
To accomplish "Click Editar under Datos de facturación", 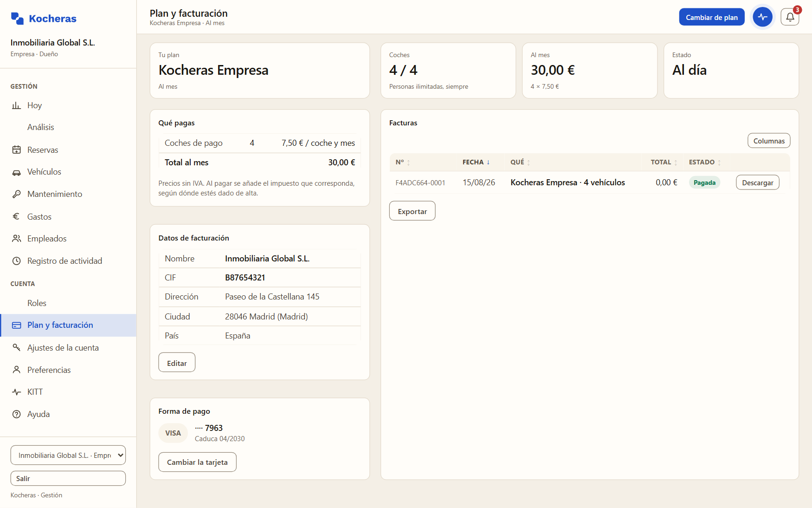I will coord(177,363).
